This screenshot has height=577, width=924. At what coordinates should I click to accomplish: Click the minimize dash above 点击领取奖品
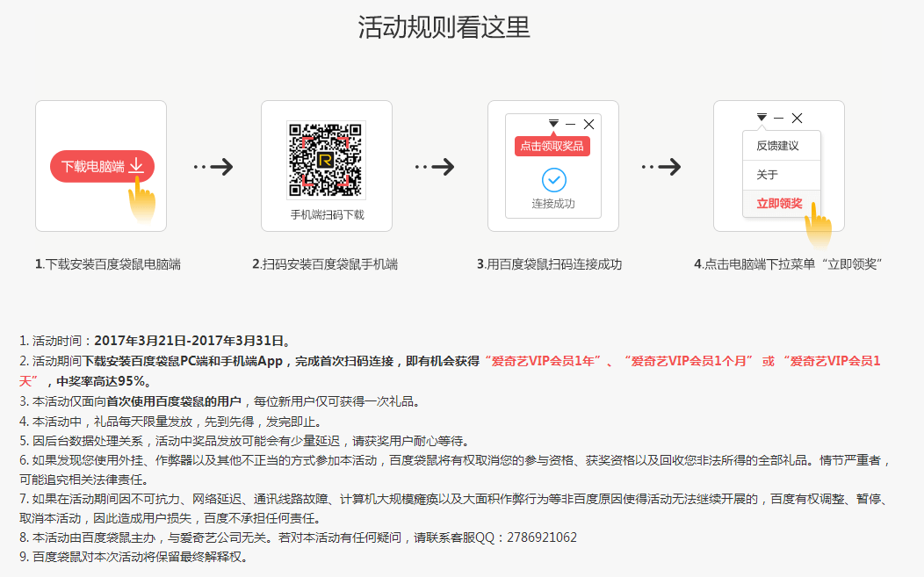point(570,125)
